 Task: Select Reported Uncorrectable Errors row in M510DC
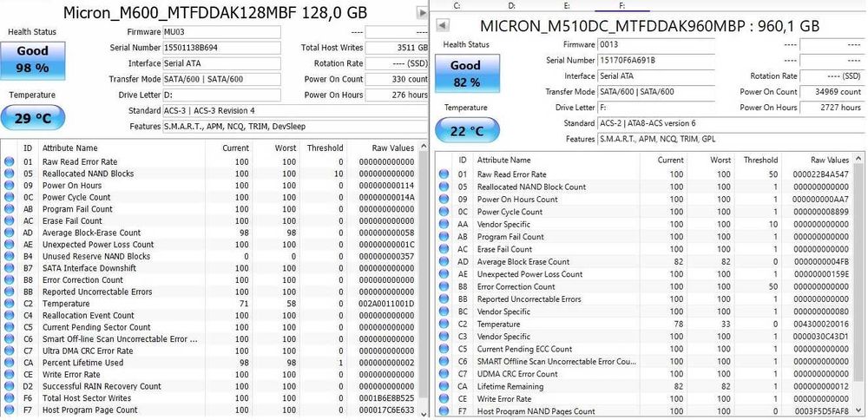pyautogui.click(x=644, y=299)
